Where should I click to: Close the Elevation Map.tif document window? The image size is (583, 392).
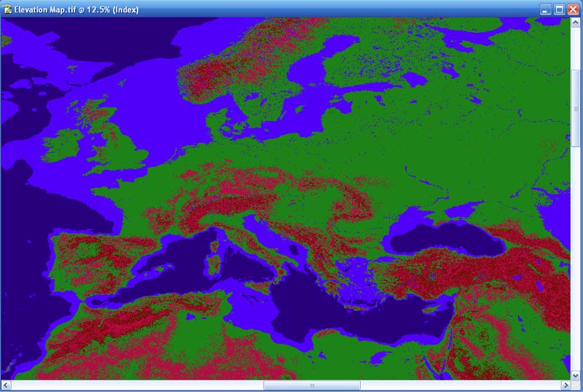pyautogui.click(x=572, y=9)
